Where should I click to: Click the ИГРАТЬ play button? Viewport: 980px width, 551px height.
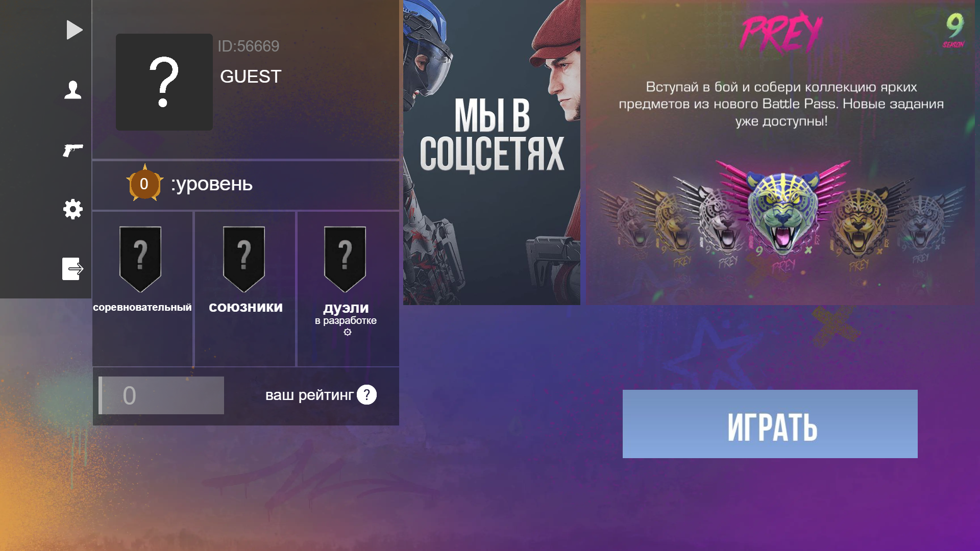coord(770,424)
